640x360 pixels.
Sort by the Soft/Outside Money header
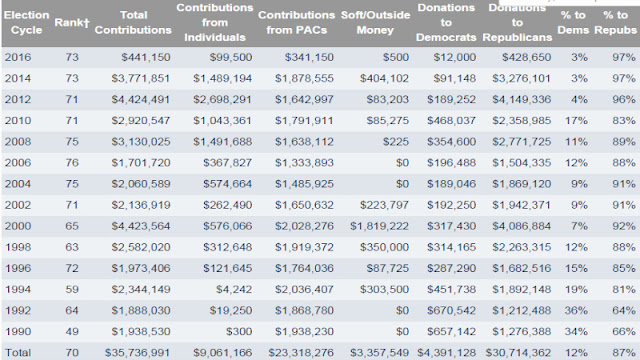tap(375, 22)
